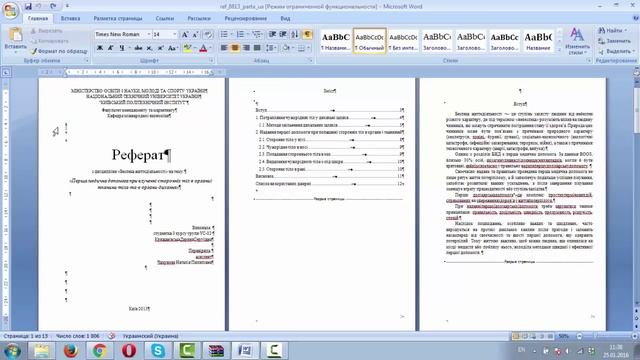Apply the Без интервала style
The width and height of the screenshot is (640, 360).
click(403, 41)
